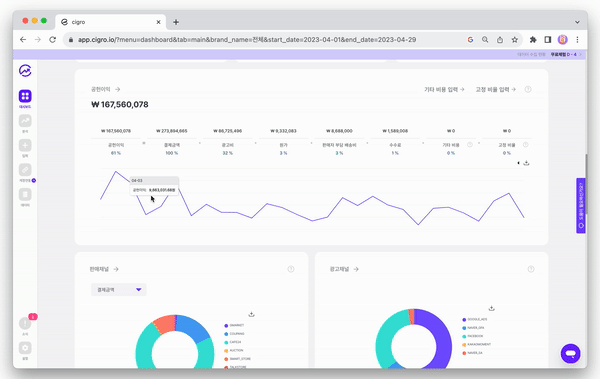600x379 pixels.
Task: Click the ₩ 8,688,000 shipping value
Action: coord(339,131)
